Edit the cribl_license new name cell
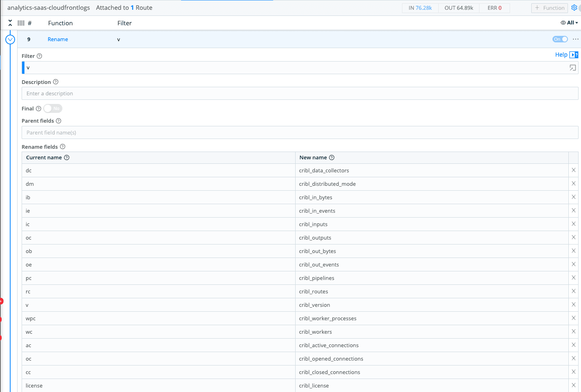 point(431,385)
